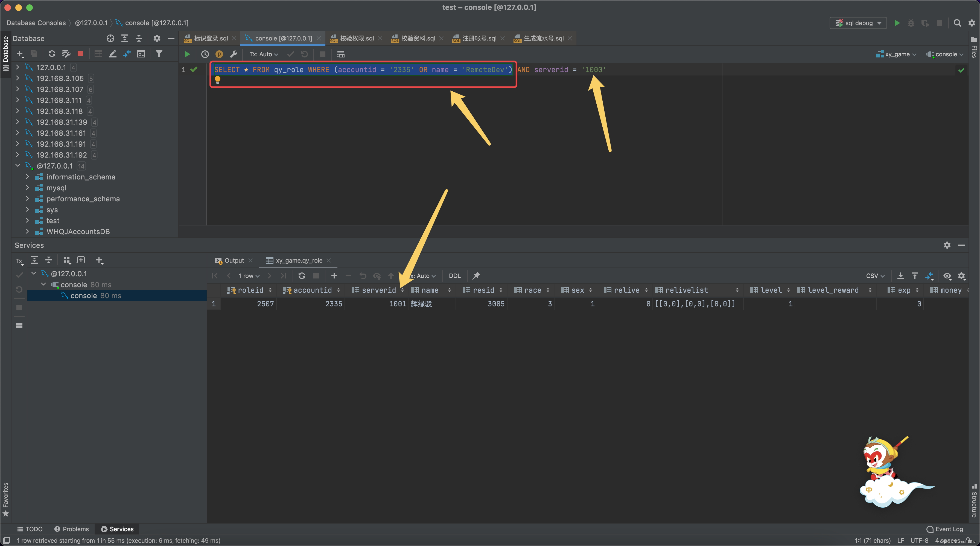Sort by the roleid column header
980x546 pixels.
coord(250,290)
